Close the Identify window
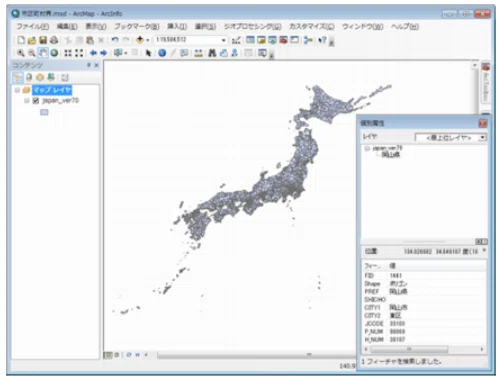 pyautogui.click(x=482, y=124)
